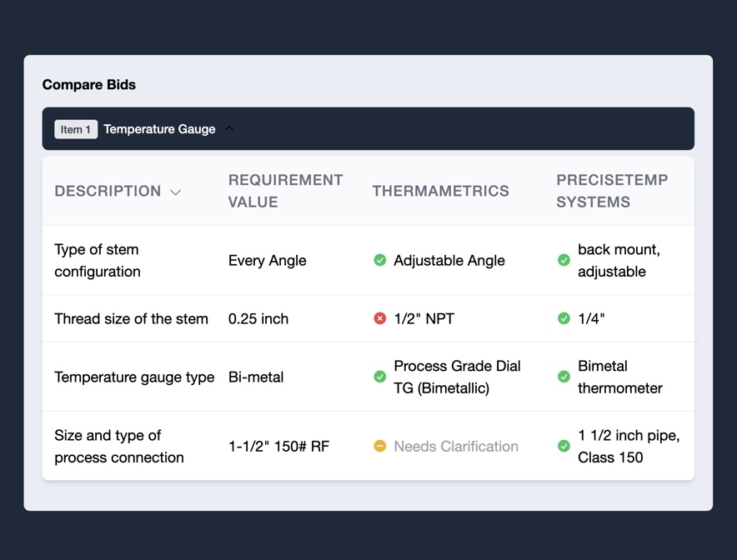This screenshot has height=560, width=737.
Task: Select Process Grade Dial TG (Bimetallic) cell
Action: point(458,377)
